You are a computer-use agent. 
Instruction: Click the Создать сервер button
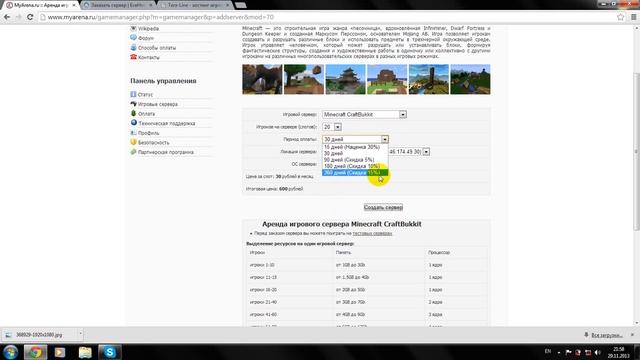383,207
